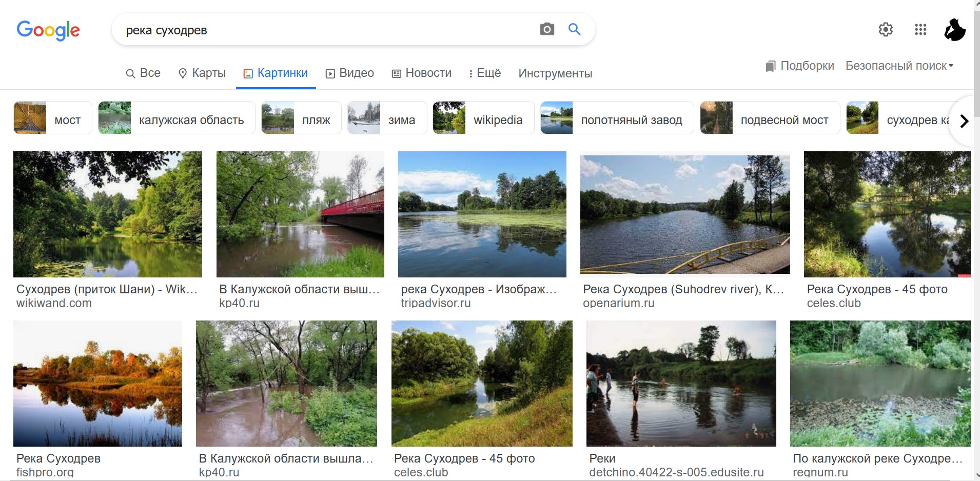The image size is (980, 481).
Task: Click regnum.ru source text
Action: tap(820, 472)
